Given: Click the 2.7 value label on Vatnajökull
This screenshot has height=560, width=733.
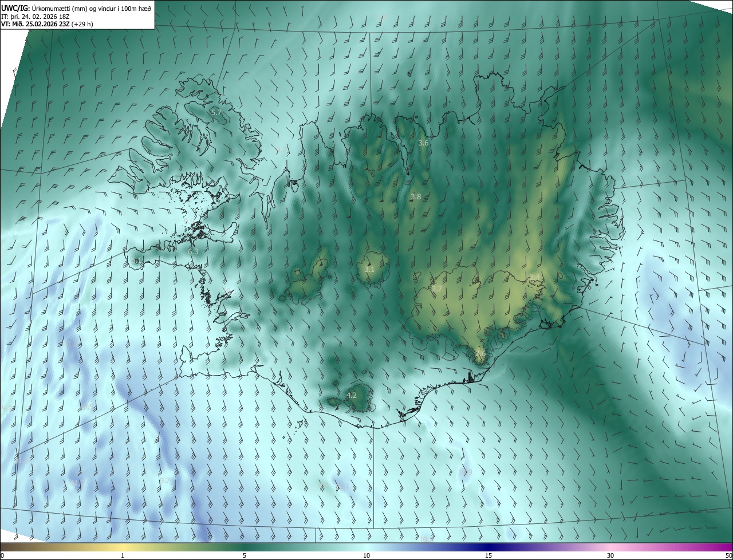Looking at the screenshot, I should (x=436, y=290).
